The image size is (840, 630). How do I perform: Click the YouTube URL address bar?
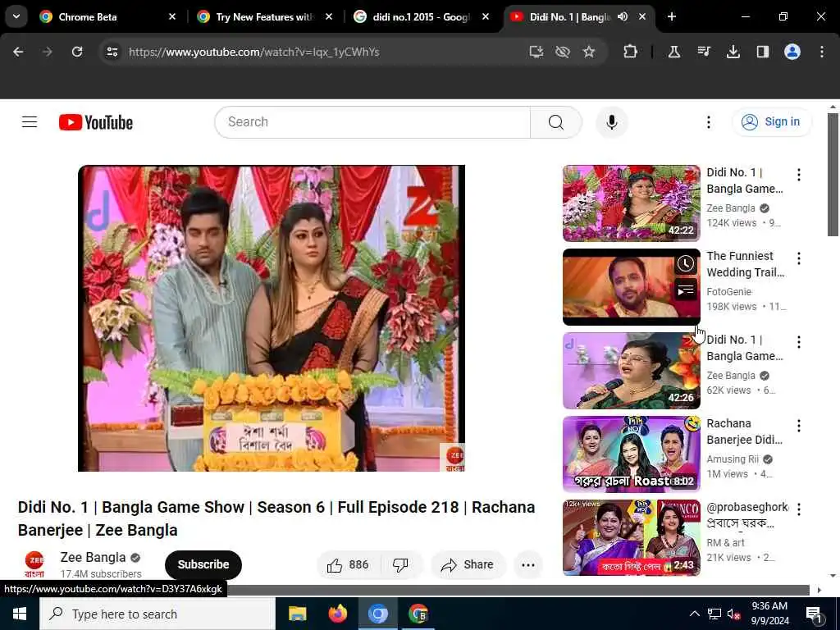click(x=322, y=52)
